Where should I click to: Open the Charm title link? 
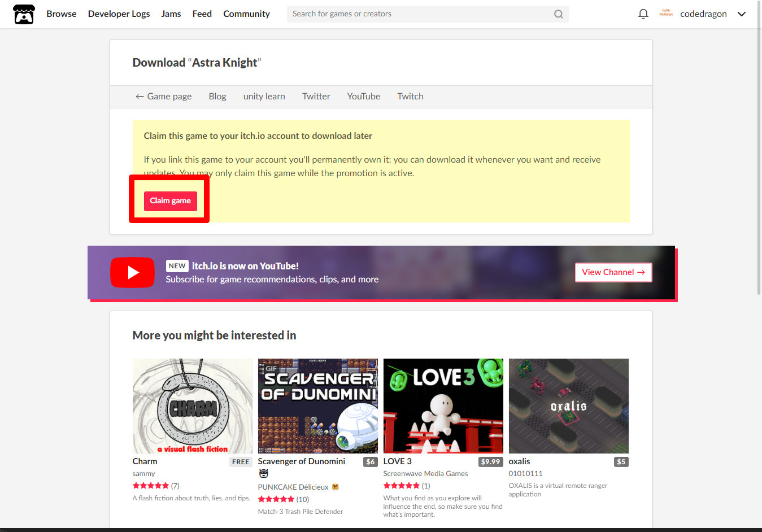145,461
